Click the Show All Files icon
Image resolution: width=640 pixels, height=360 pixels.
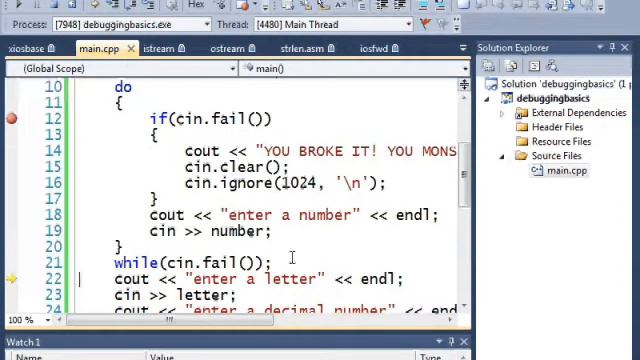511,66
